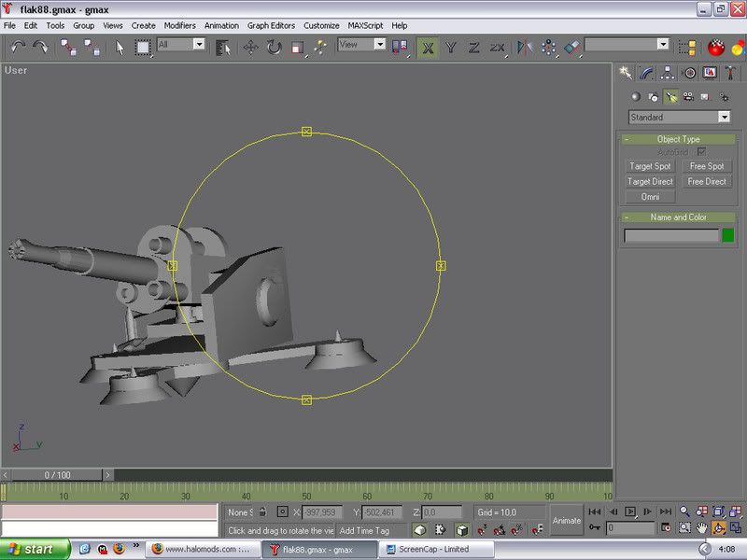Toggle the selection lock padlock

(262, 511)
